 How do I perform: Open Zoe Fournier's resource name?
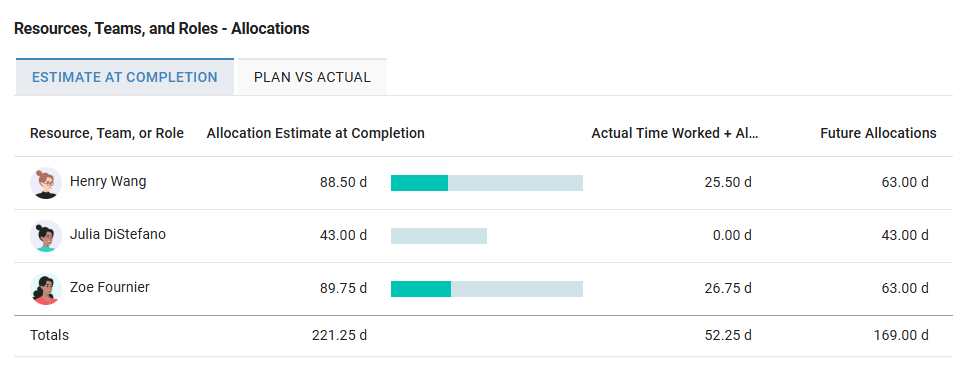pyautogui.click(x=110, y=288)
